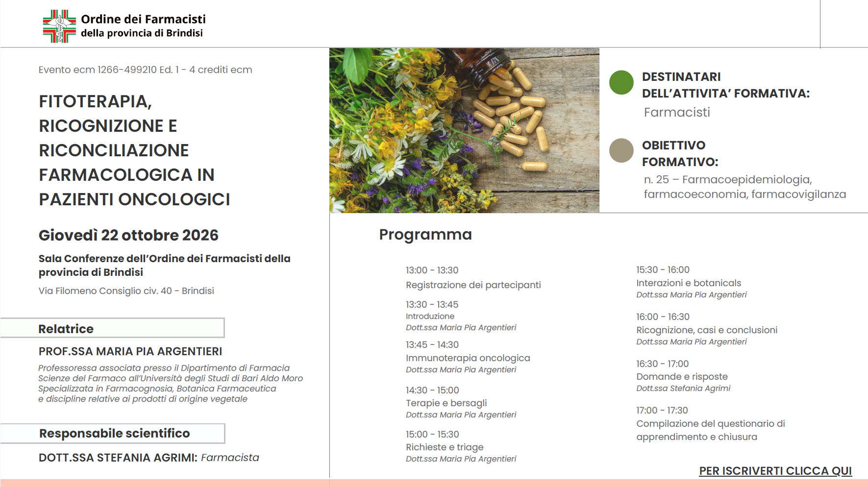Image resolution: width=868 pixels, height=487 pixels.
Task: Click the herbs and capsules photo
Action: [464, 130]
